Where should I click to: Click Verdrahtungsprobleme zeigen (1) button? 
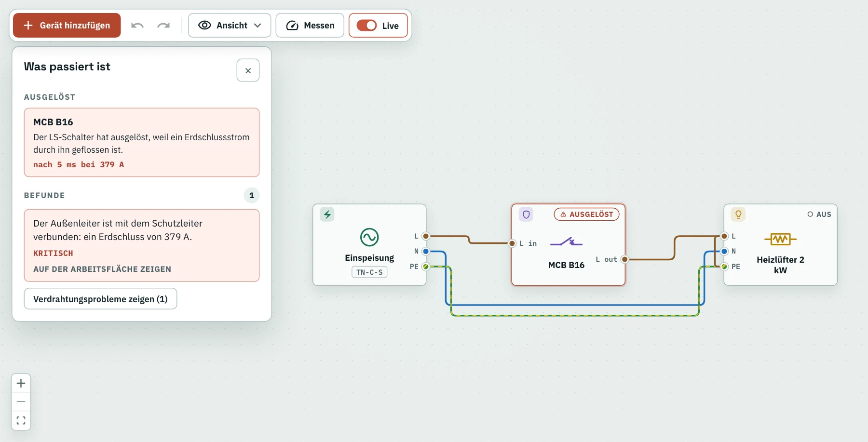tap(100, 299)
